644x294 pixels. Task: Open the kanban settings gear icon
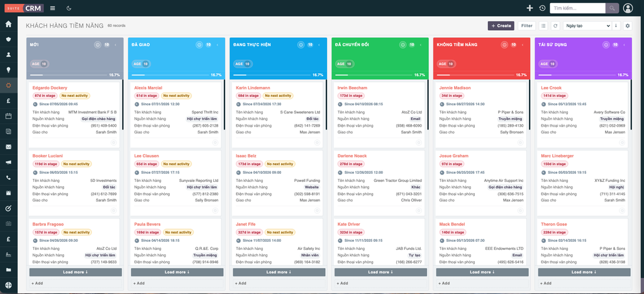(x=627, y=25)
